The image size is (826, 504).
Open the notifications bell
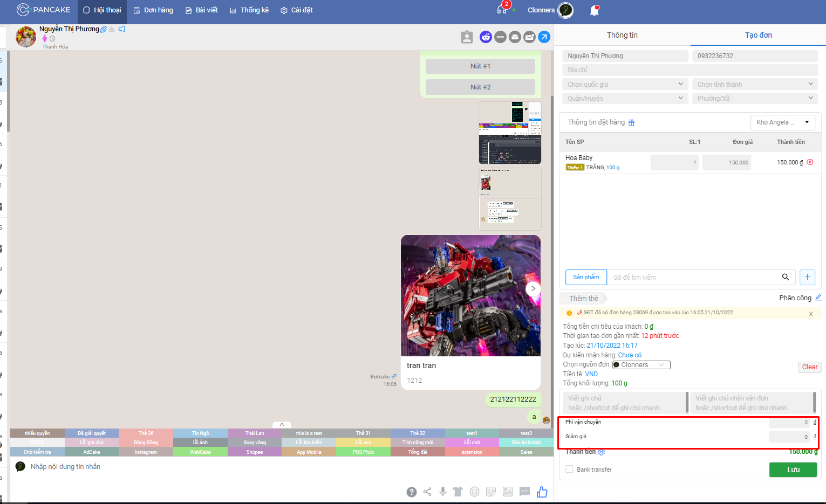[594, 10]
